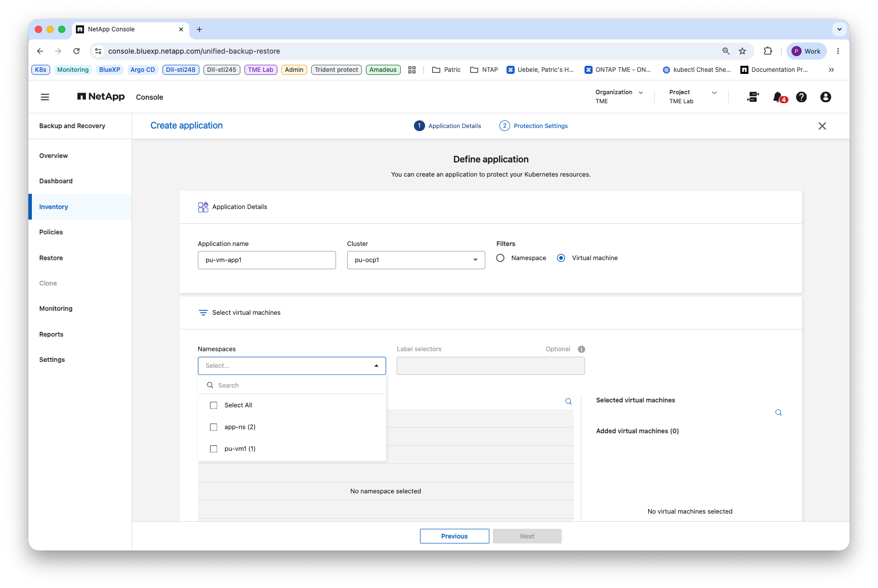Open Policies in the sidebar
Viewport: 878px width, 588px height.
(x=51, y=232)
